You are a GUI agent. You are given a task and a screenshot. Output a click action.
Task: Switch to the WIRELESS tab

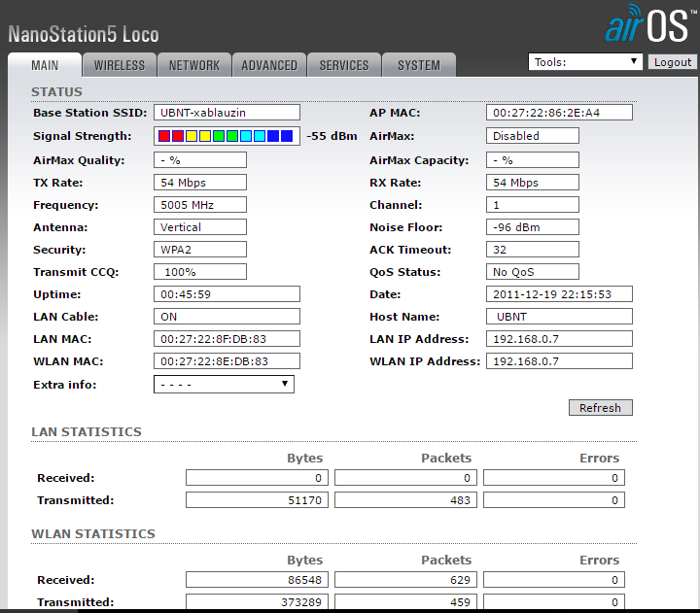(120, 65)
